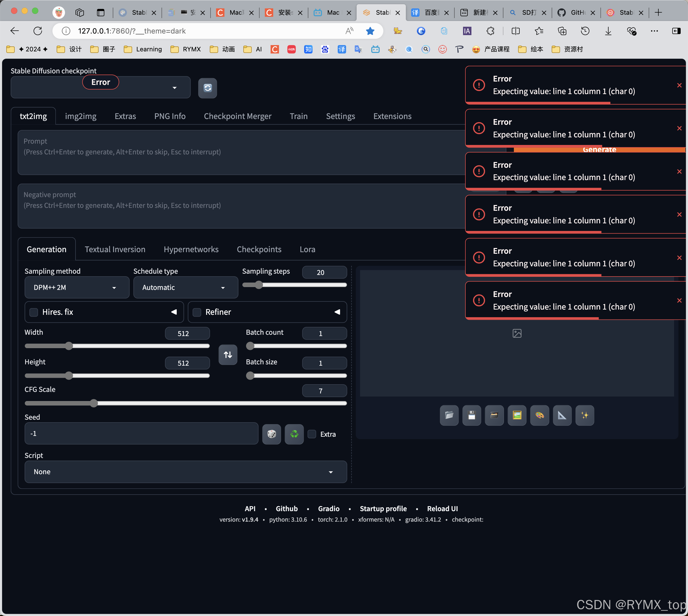Adjust Sampling steps slider
Screen dimensions: 688x616
pos(294,285)
